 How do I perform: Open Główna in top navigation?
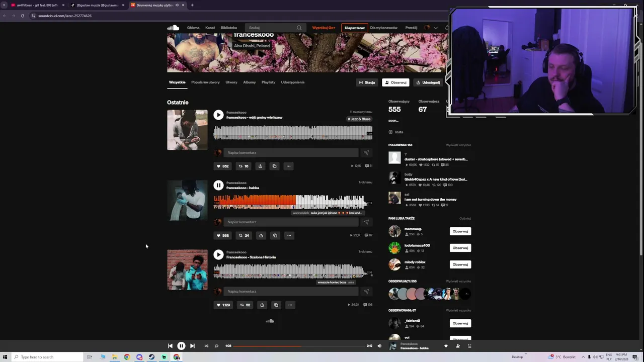[193, 28]
